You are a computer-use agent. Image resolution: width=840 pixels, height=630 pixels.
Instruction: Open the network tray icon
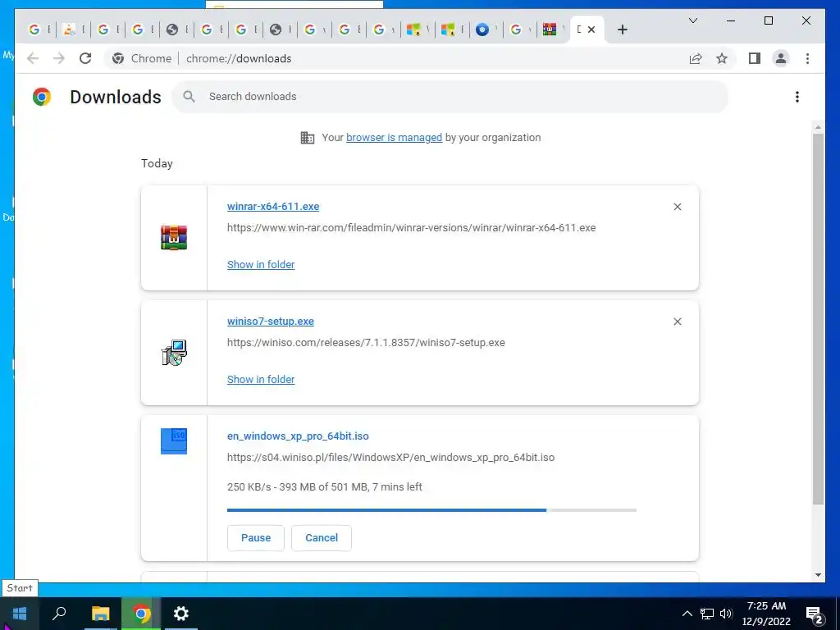pyautogui.click(x=706, y=614)
